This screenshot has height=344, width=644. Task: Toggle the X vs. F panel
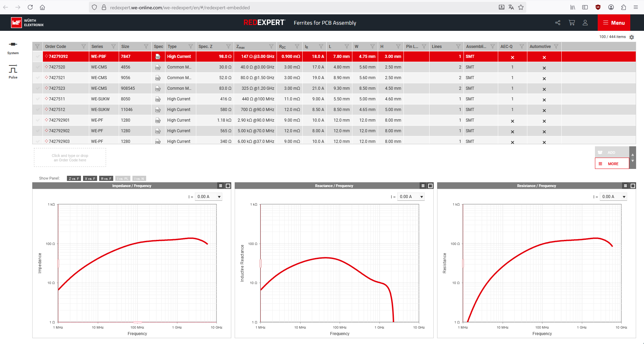point(90,179)
